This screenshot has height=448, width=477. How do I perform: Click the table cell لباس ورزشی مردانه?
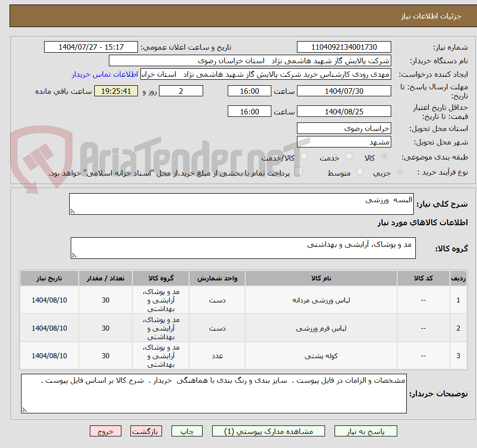click(321, 300)
